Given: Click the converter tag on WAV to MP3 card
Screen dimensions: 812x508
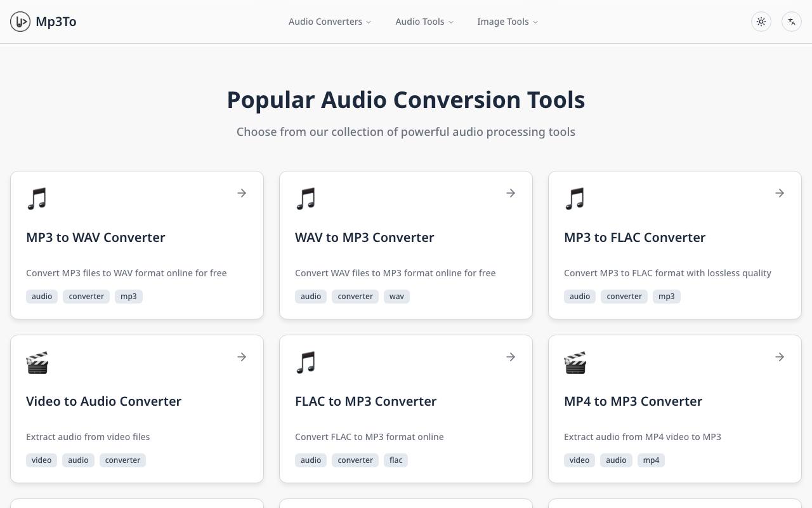Looking at the screenshot, I should [x=355, y=297].
